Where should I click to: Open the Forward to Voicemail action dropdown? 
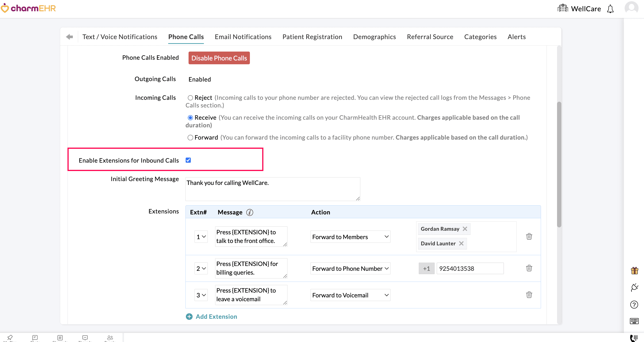click(350, 295)
